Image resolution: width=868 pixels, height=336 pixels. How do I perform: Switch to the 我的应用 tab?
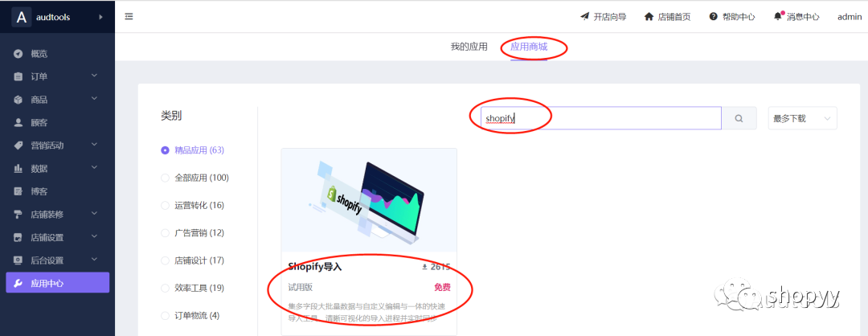(469, 47)
